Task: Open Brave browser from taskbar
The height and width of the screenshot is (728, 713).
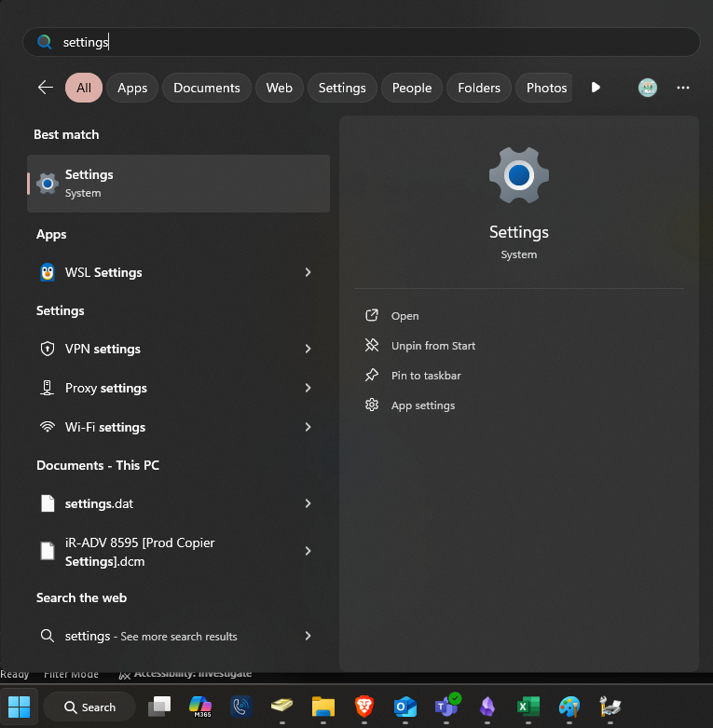Action: (364, 707)
